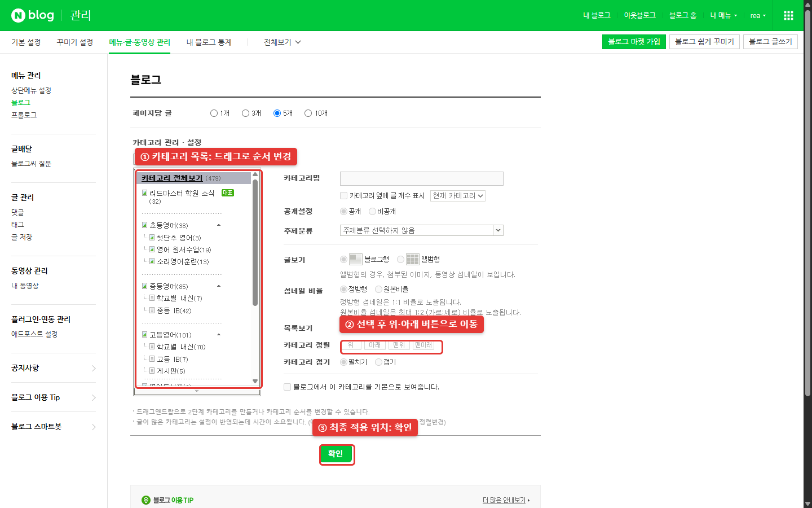Click the category list scrollbar down arrow
Screen dimensions: 812x508
click(x=255, y=381)
